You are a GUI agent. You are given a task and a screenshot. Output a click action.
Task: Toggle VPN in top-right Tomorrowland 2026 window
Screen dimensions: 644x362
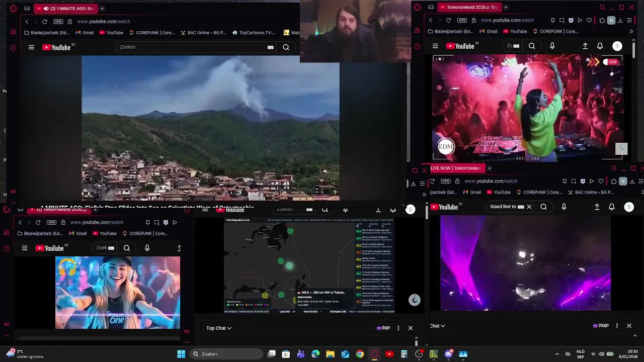tap(462, 21)
